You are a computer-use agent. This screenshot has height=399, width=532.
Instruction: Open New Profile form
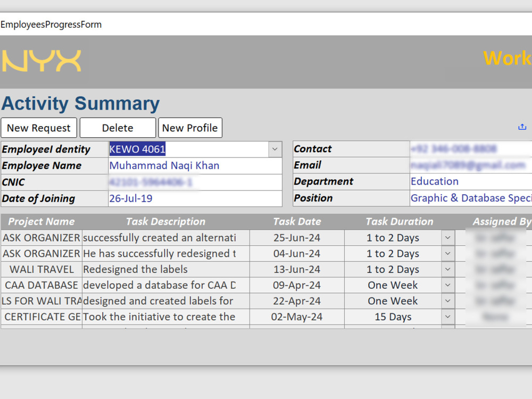point(190,128)
